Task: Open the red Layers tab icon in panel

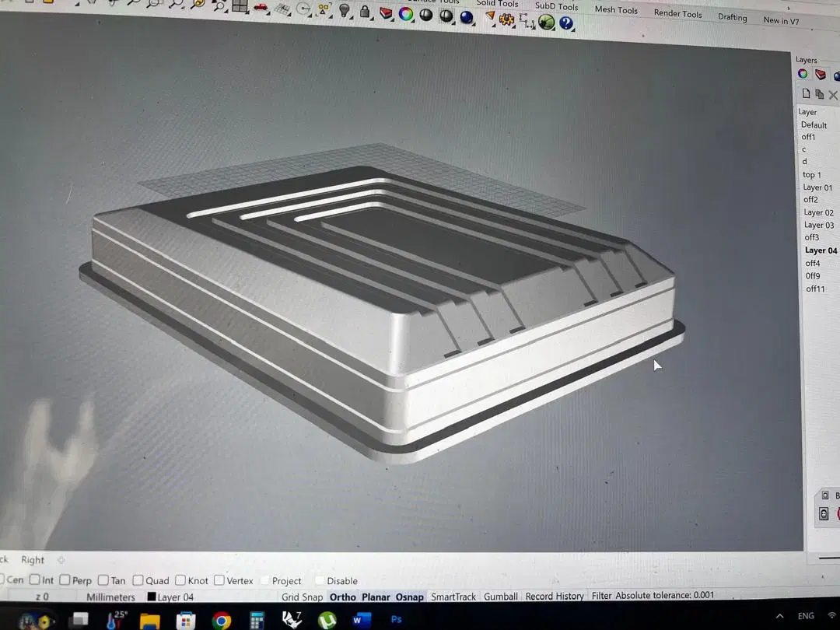Action: (x=821, y=75)
